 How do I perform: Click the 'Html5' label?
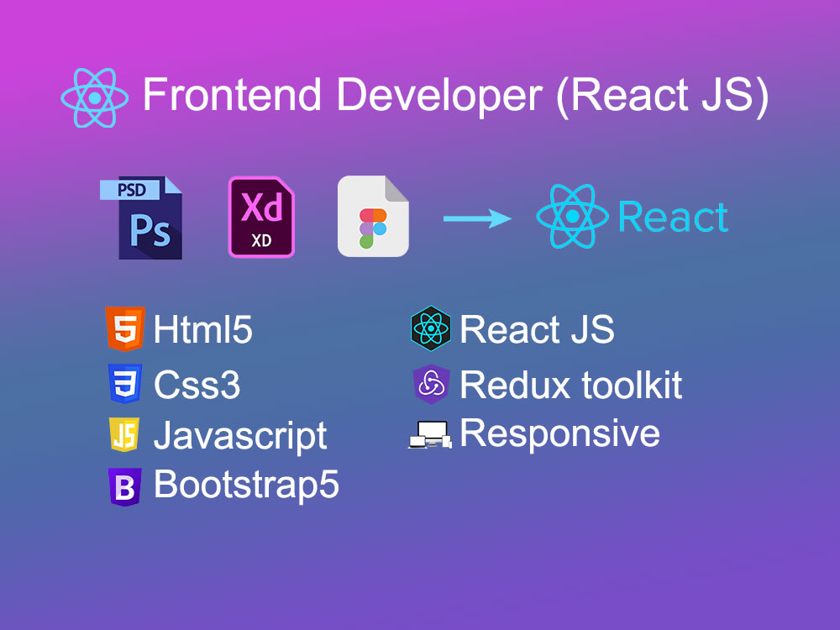coord(203,329)
